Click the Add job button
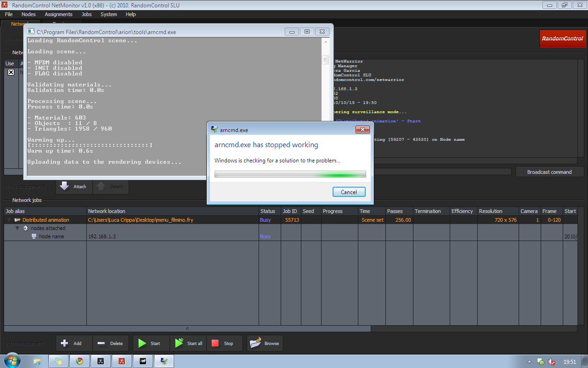The width and height of the screenshot is (588, 368). (x=74, y=343)
